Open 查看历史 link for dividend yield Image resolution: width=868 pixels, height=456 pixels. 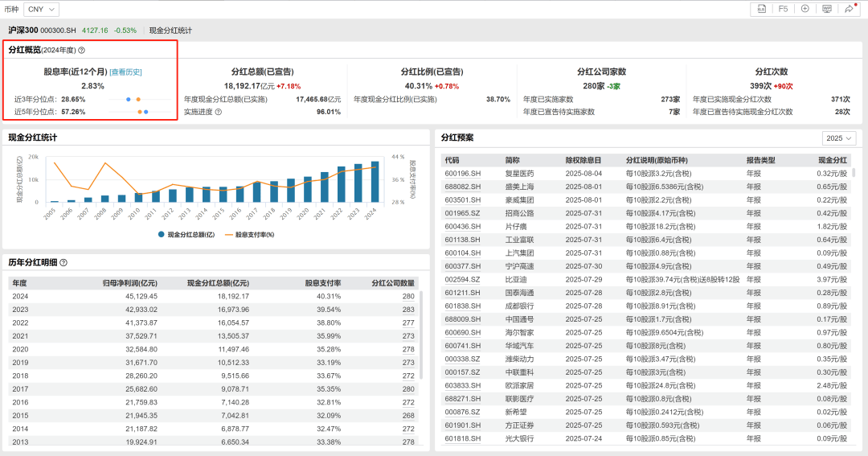click(x=126, y=72)
